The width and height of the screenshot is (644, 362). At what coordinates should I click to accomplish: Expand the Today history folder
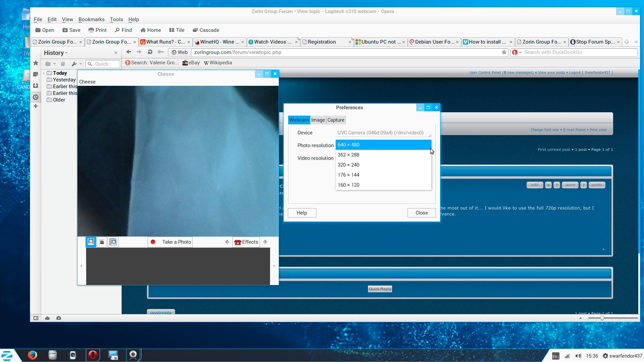[44, 73]
